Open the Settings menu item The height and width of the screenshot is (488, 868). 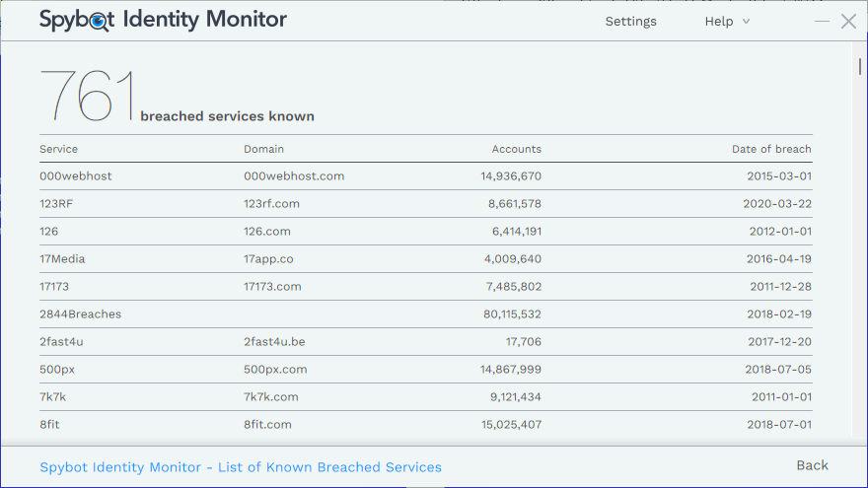pos(630,22)
